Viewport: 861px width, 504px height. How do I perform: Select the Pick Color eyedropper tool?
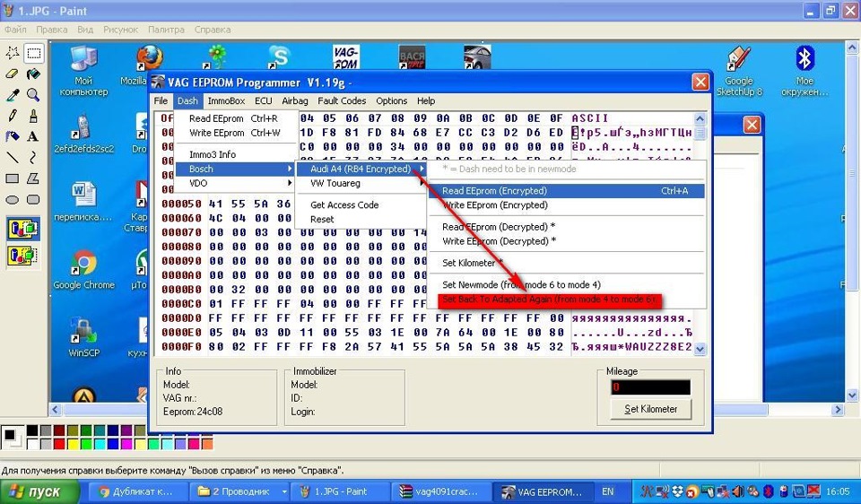(x=12, y=94)
